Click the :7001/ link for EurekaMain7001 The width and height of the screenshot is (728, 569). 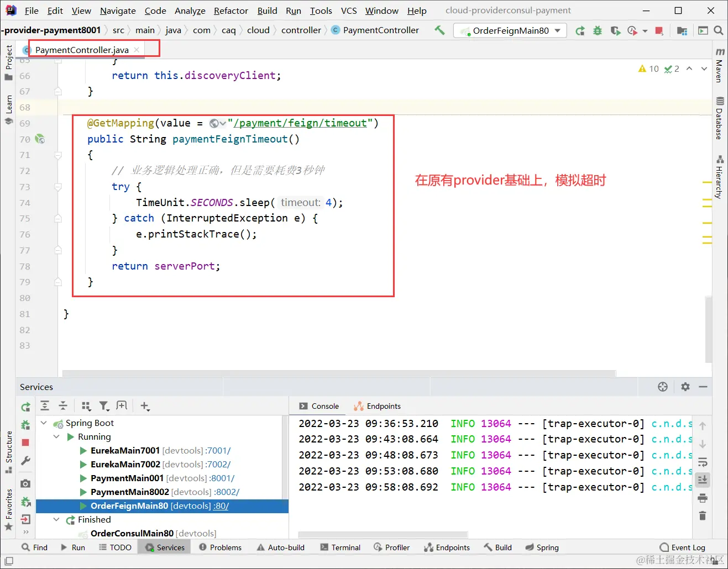218,451
